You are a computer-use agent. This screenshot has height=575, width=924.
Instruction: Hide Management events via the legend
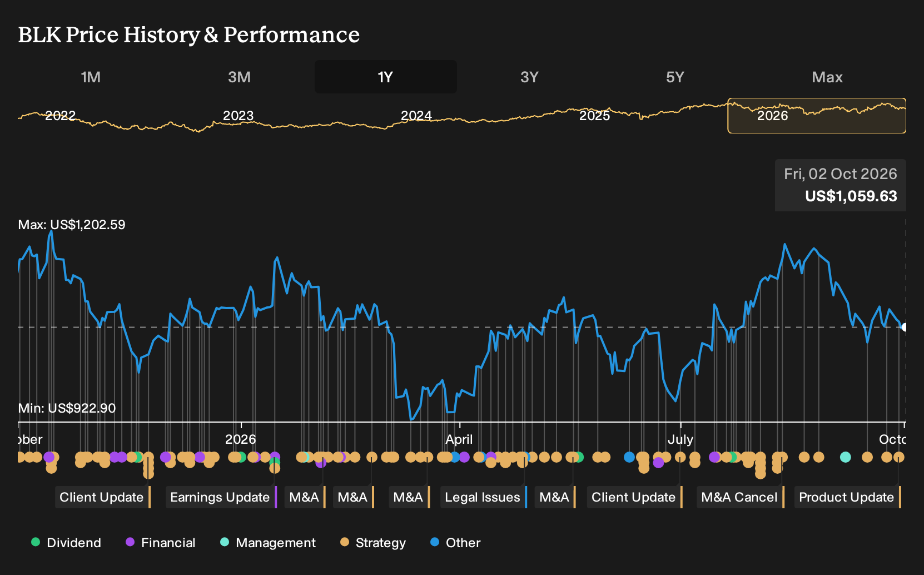267,543
